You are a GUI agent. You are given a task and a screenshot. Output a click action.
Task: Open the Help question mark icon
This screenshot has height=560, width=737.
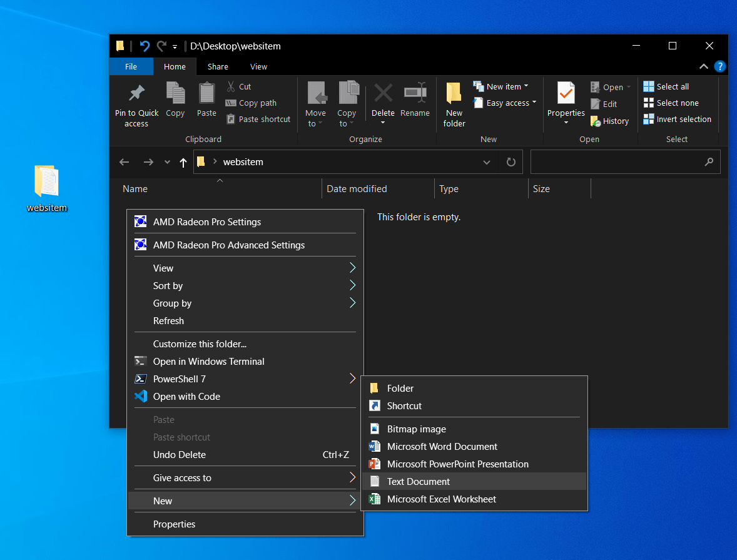(719, 67)
